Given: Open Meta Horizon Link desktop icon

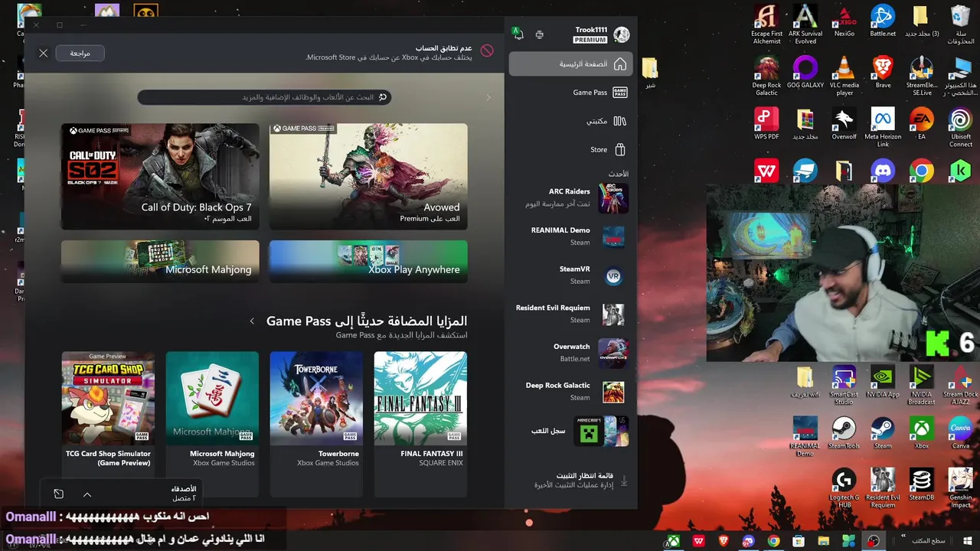Looking at the screenshot, I should pos(883,128).
